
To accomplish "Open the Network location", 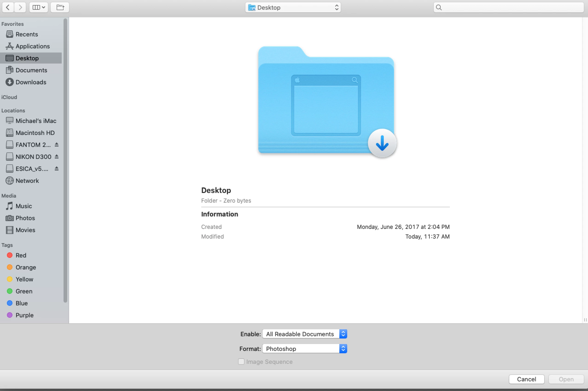I will (27, 181).
